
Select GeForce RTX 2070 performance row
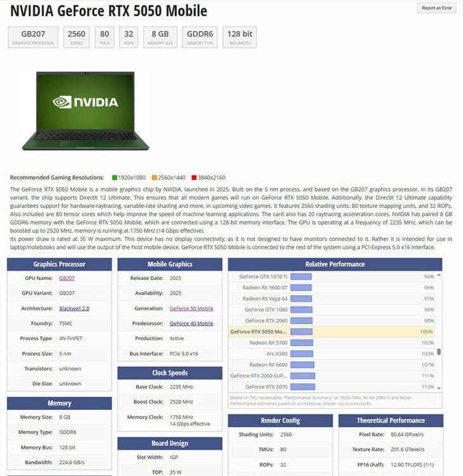332,387
